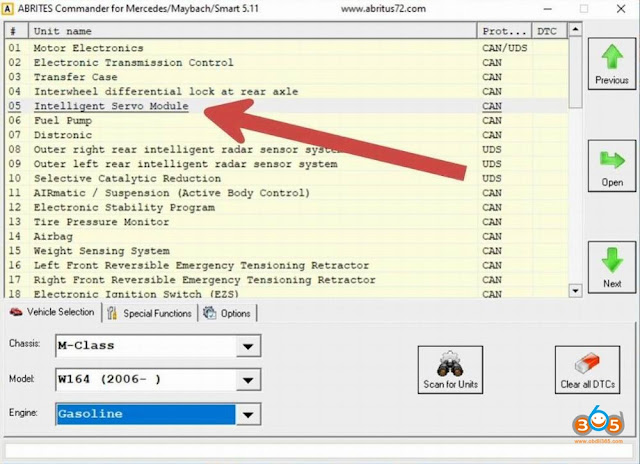Start Scan for Units with binoculars icon
Viewport: 640px width, 464px height.
point(450,370)
